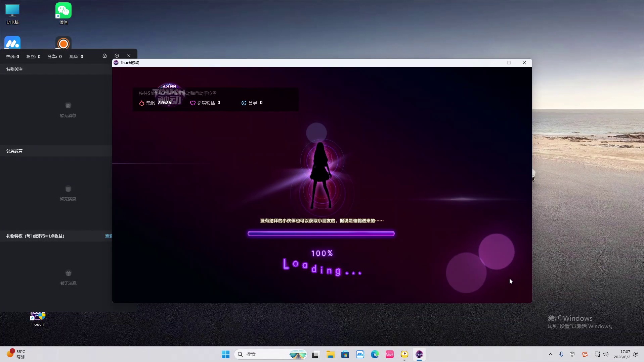This screenshot has width=644, height=362.
Task: Open the blue M app on the taskbar
Action: [x=360, y=354]
